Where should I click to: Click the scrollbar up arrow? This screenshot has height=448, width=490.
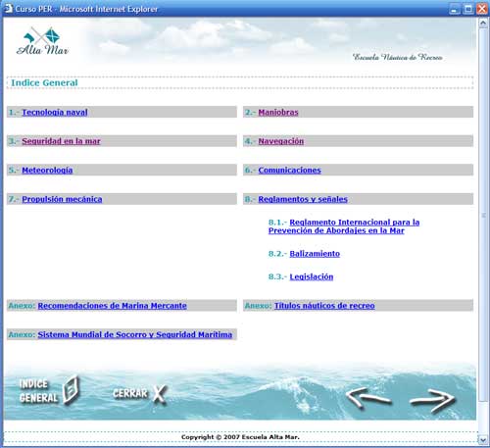pyautogui.click(x=483, y=23)
